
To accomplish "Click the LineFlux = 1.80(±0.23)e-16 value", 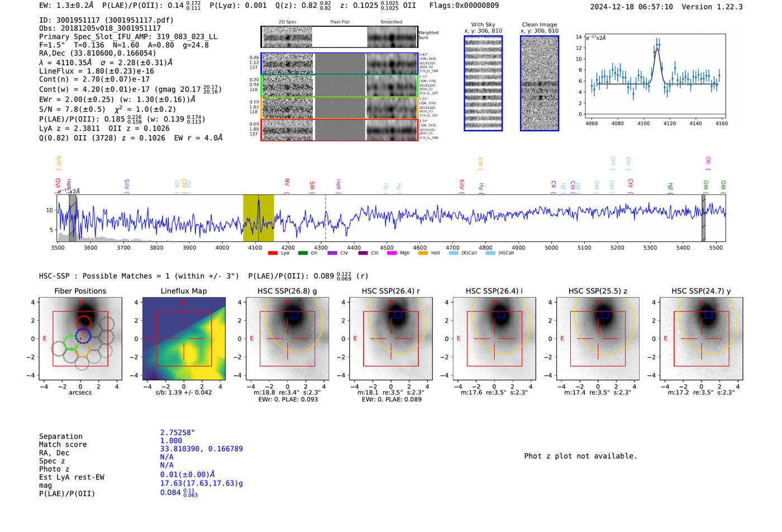I will (97, 71).
